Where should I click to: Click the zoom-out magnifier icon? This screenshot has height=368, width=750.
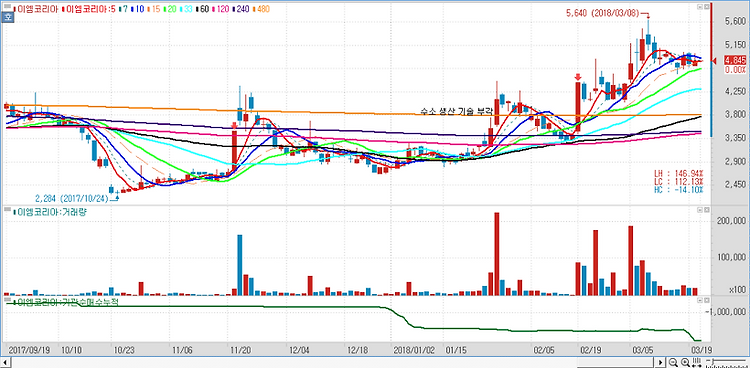[x=673, y=362]
